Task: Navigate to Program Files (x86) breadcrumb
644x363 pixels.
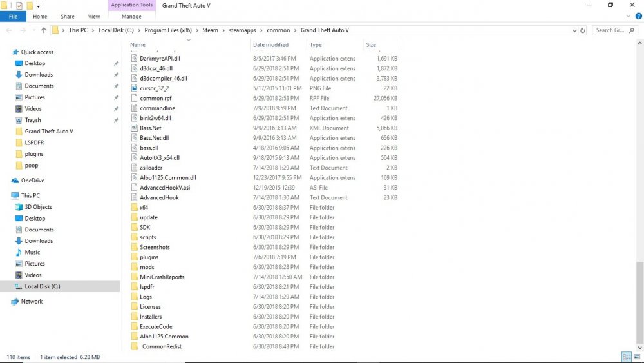Action: (168, 30)
